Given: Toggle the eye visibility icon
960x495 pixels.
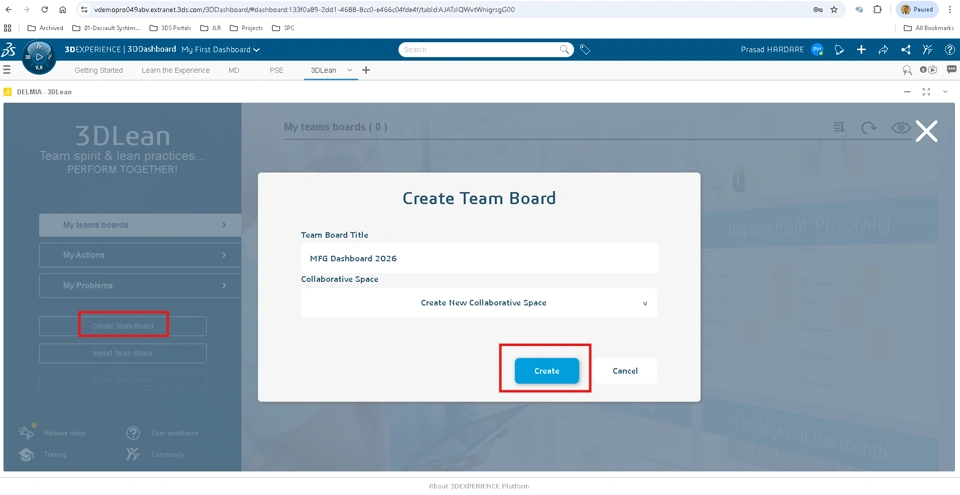Looking at the screenshot, I should pos(901,127).
